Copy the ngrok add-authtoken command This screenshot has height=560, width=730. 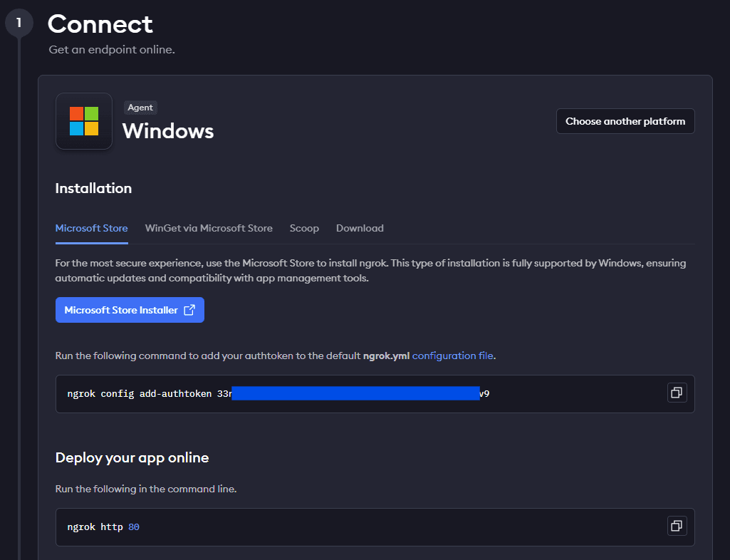tap(677, 393)
